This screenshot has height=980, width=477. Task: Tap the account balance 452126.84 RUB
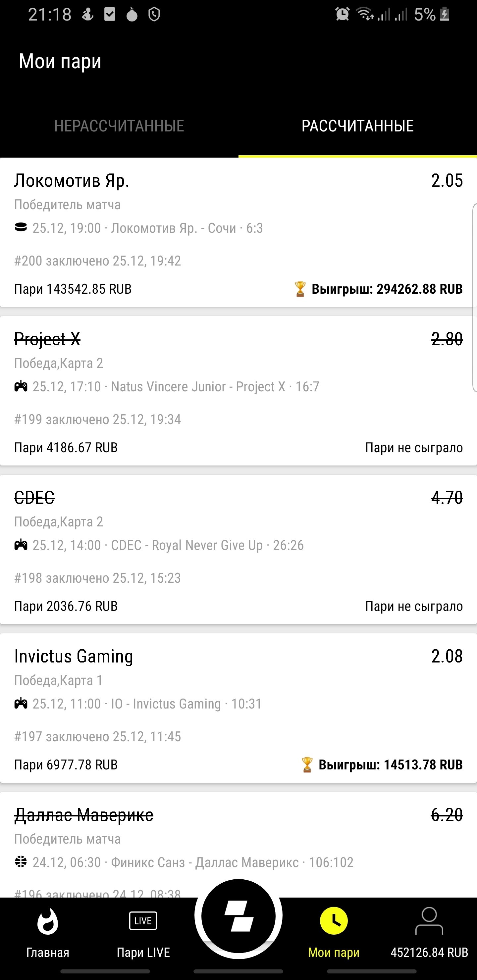pyautogui.click(x=429, y=952)
